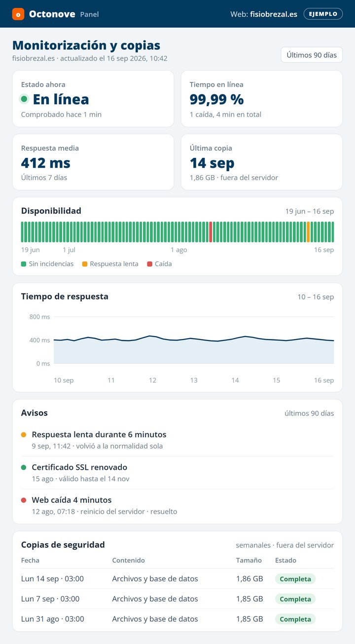The image size is (355, 644).
Task: Click the Completa badge for 7 sep backup
Action: pyautogui.click(x=295, y=599)
